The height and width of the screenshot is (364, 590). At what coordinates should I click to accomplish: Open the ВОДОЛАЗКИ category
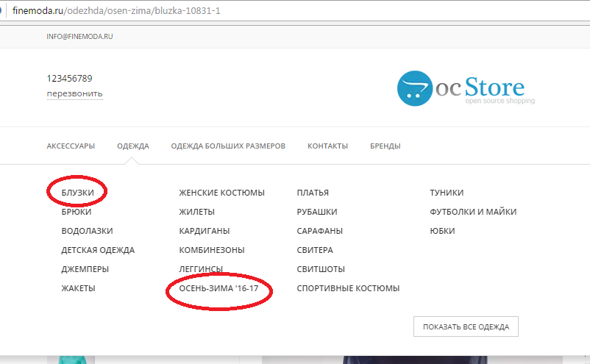(x=87, y=231)
